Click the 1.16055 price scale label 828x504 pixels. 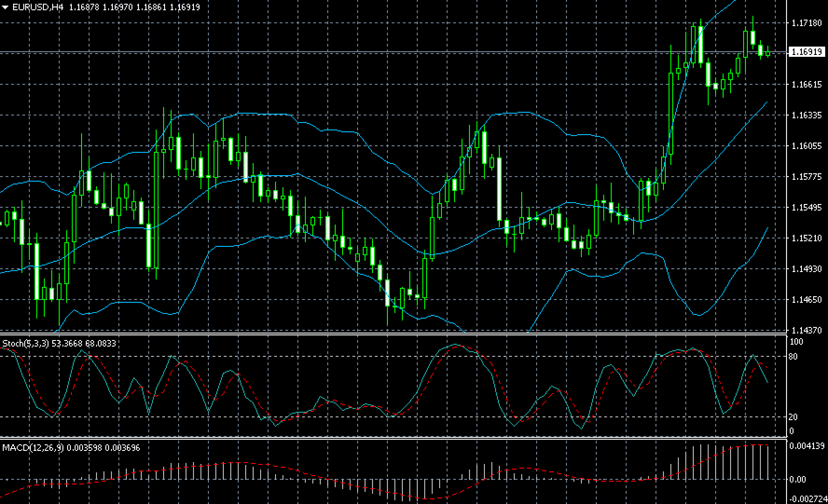[807, 146]
